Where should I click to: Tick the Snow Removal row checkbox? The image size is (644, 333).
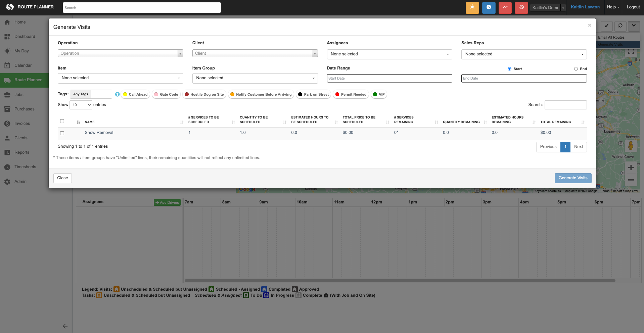(x=62, y=133)
